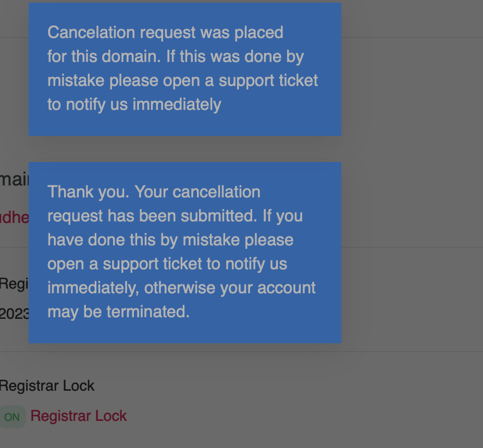This screenshot has width=483, height=448.
Task: Open the partially hidden red domain link
Action: 14,217
